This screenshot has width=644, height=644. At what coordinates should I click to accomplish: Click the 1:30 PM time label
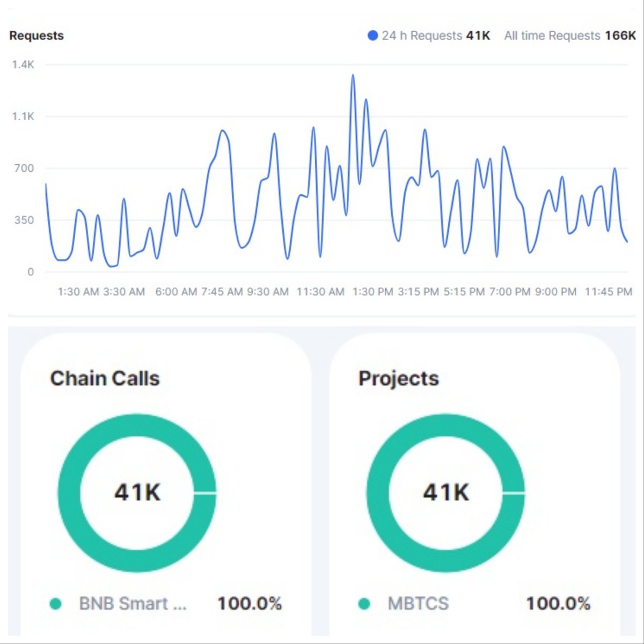(x=372, y=291)
